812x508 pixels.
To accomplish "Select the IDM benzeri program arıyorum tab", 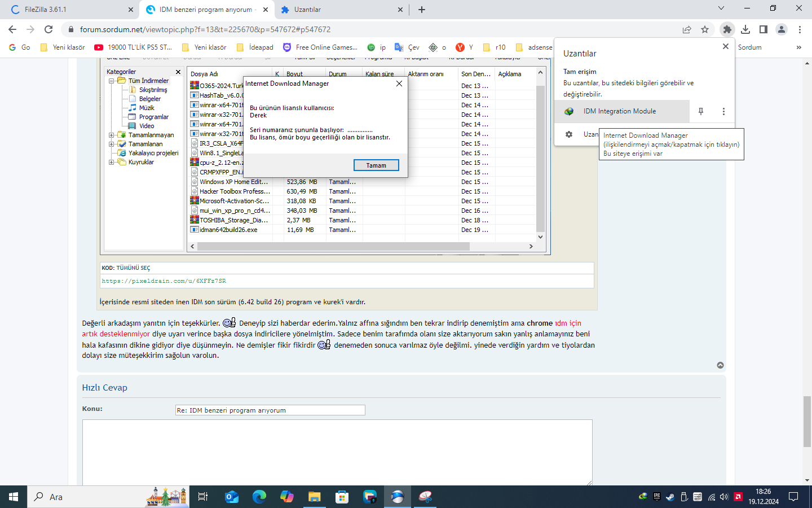I will (x=206, y=10).
